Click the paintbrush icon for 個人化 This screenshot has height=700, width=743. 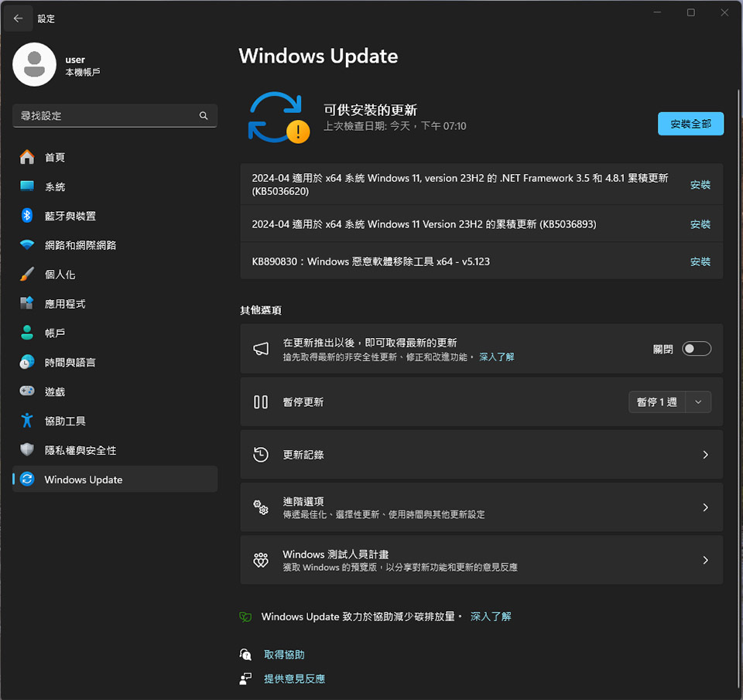coord(27,275)
